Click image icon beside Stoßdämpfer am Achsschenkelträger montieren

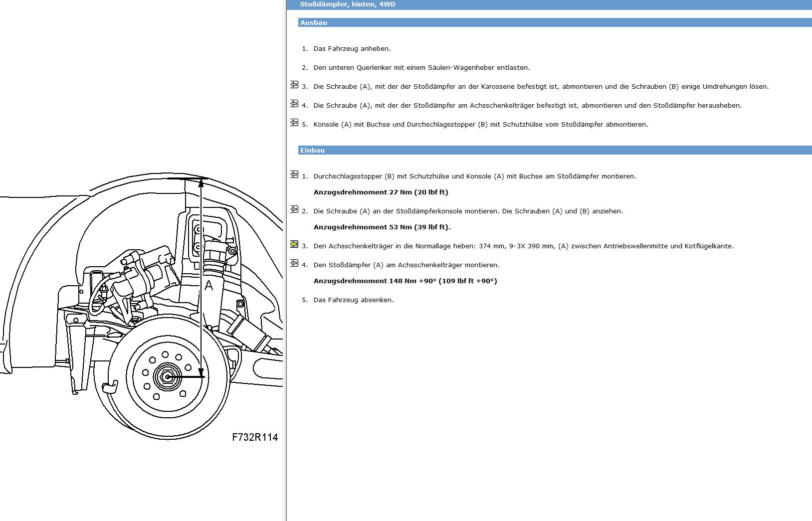[294, 263]
